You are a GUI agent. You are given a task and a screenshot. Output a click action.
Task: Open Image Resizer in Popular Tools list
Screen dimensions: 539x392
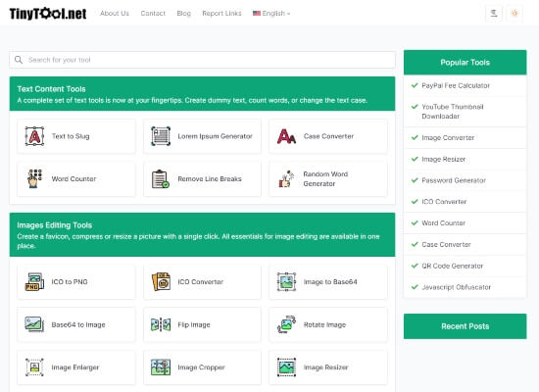coord(443,159)
